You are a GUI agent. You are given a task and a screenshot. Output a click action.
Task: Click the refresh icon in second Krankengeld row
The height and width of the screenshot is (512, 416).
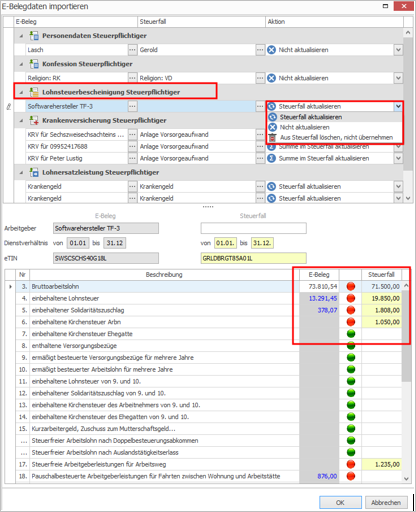(272, 198)
